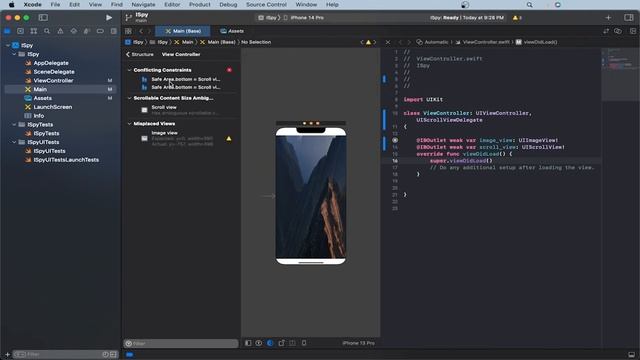The height and width of the screenshot is (360, 640).
Task: Select LaunchScreen storyboard in navigator
Action: tap(53, 107)
